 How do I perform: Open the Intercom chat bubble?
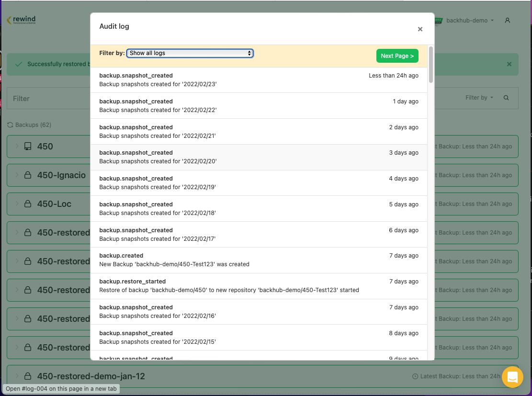[x=512, y=377]
